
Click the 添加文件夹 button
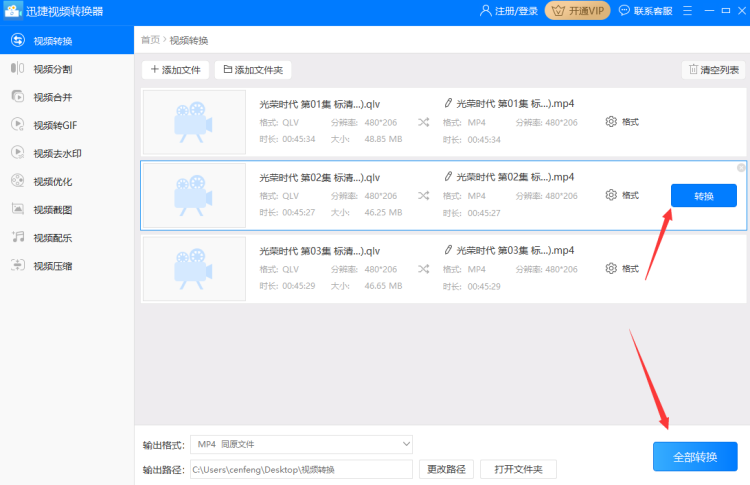253,70
